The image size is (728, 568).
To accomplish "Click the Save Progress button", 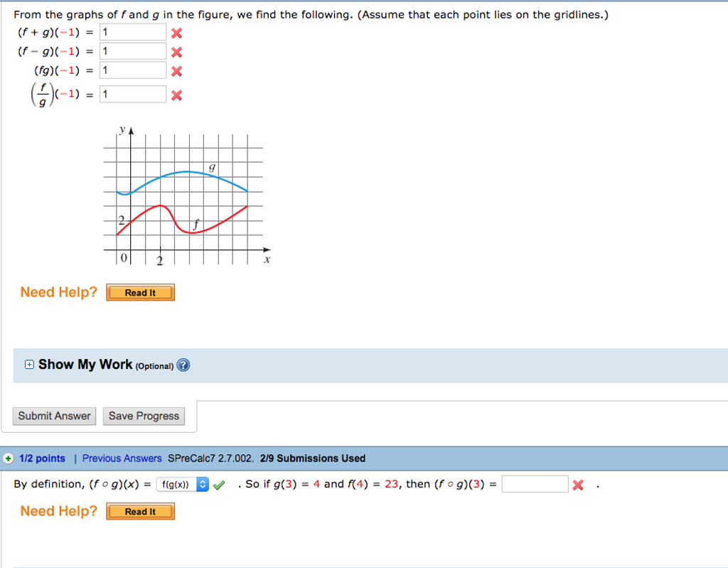I will [x=144, y=416].
